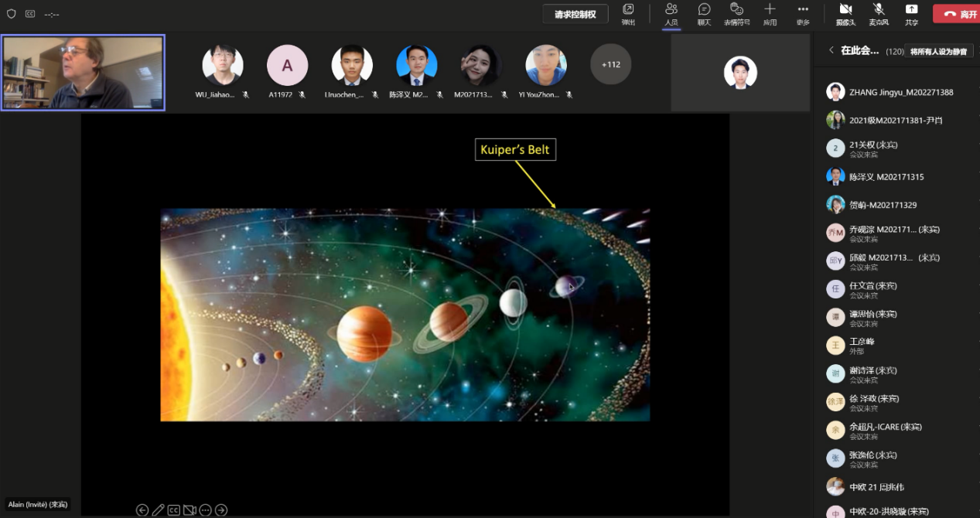Open the More (更多) options menu
This screenshot has width=980, height=518.
(803, 13)
